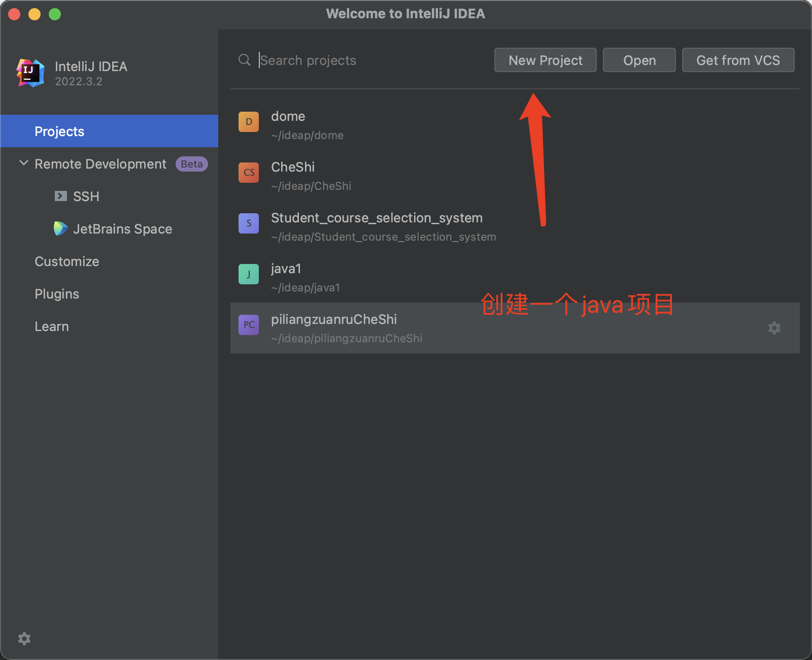Switch to the Plugins tab
This screenshot has height=660, width=812.
coord(57,294)
